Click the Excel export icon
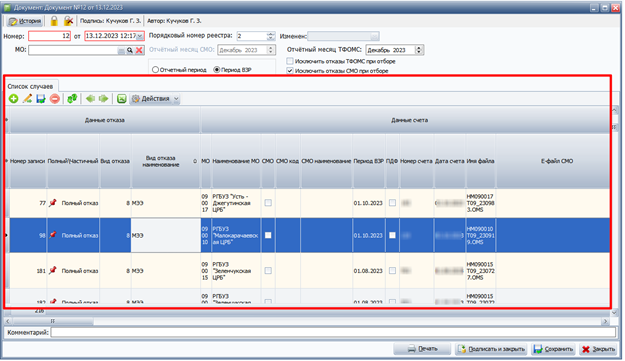 point(122,99)
